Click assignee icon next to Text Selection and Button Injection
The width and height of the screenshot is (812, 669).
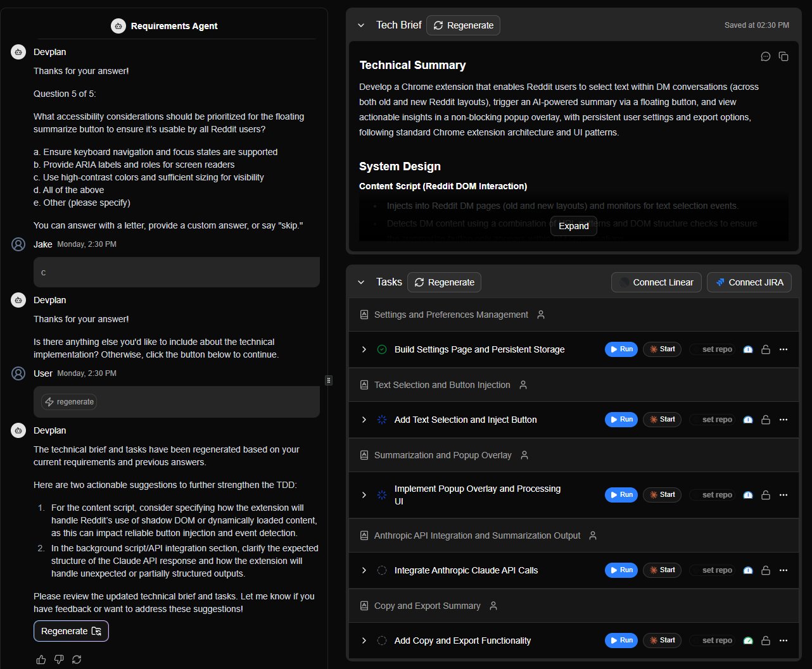pos(523,385)
